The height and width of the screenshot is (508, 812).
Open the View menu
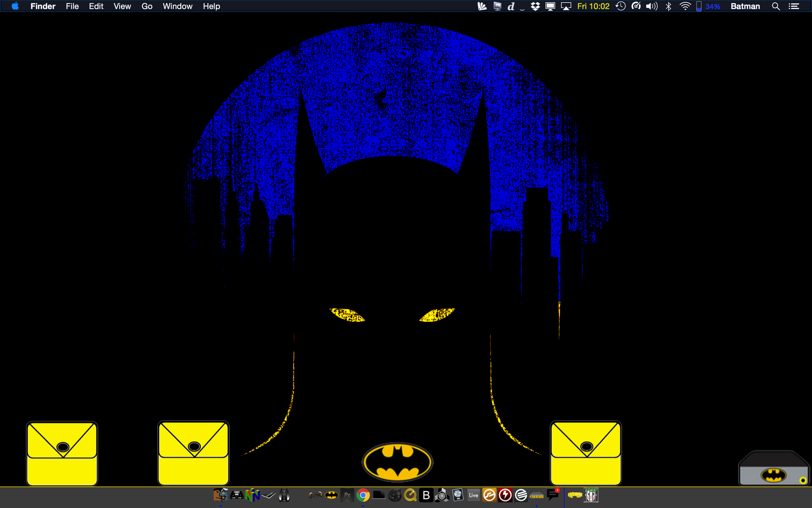(x=122, y=6)
